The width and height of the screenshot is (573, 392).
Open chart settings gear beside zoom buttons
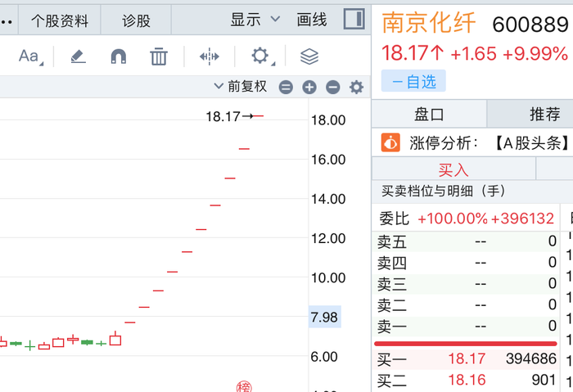pos(356,88)
